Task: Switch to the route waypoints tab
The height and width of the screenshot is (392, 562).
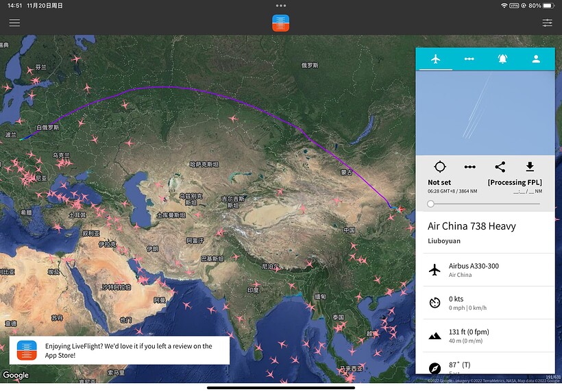Action: 469,59
